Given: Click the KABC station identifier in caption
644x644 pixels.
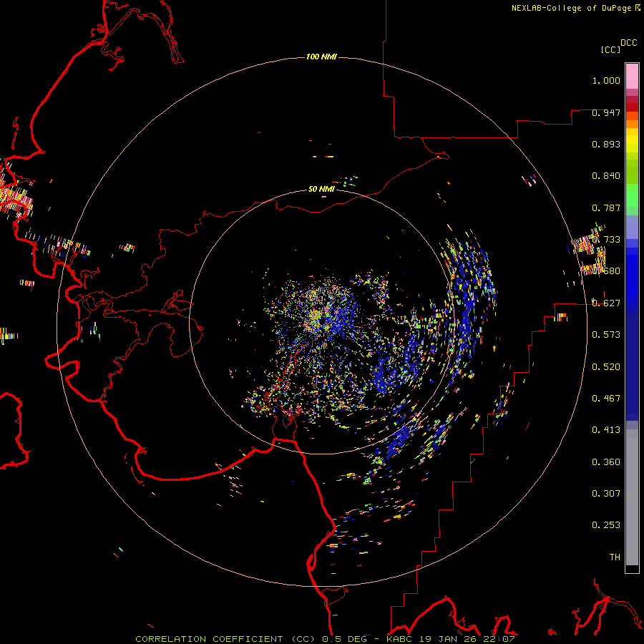Looking at the screenshot, I should tap(401, 639).
